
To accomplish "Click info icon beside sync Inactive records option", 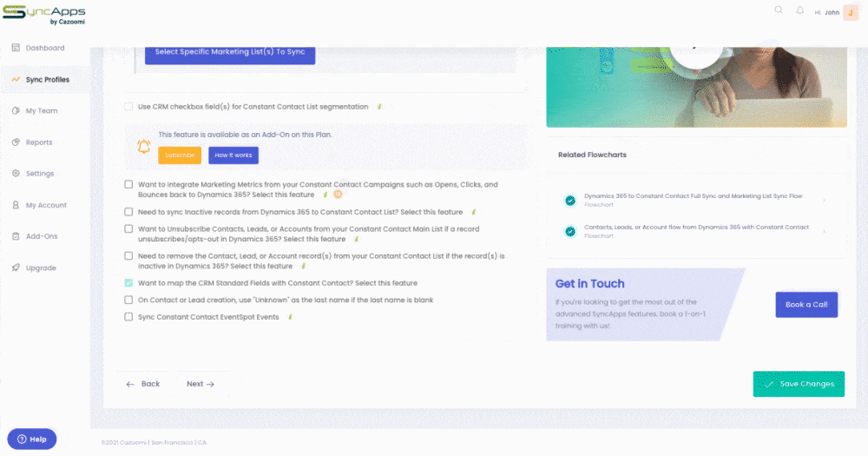I will [x=474, y=212].
